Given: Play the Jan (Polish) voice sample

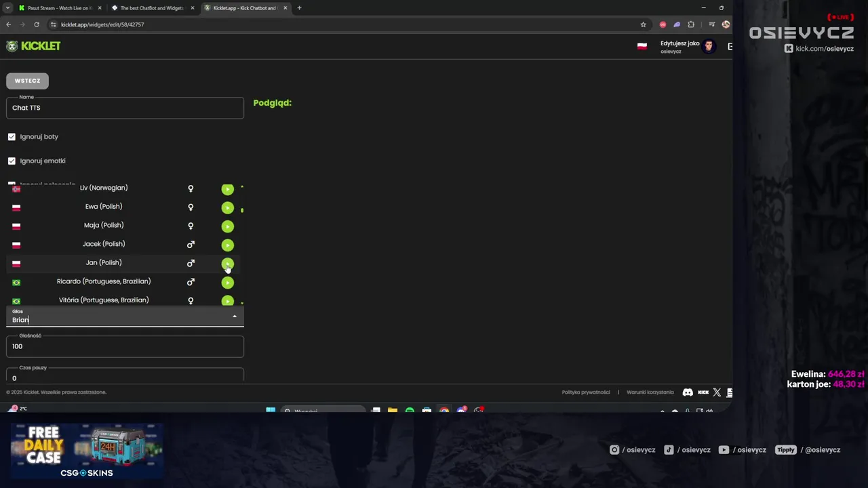Looking at the screenshot, I should pyautogui.click(x=227, y=264).
